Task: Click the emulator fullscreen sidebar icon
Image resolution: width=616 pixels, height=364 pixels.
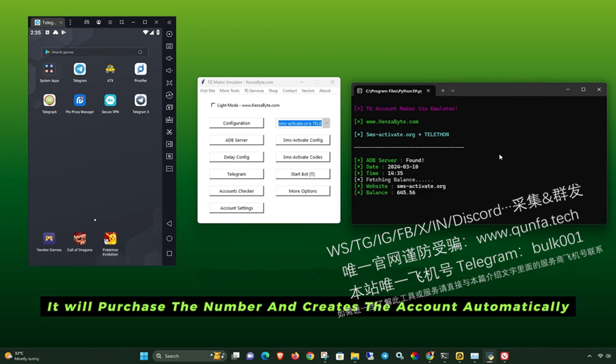Action: [x=169, y=83]
